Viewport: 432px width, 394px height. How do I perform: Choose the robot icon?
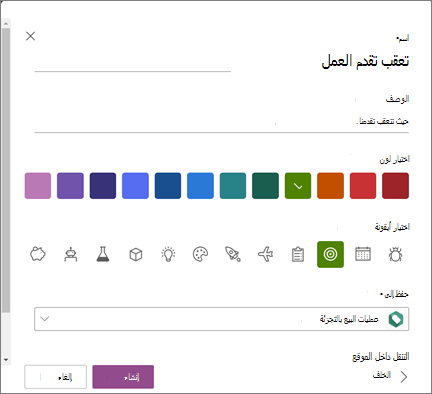pos(71,254)
